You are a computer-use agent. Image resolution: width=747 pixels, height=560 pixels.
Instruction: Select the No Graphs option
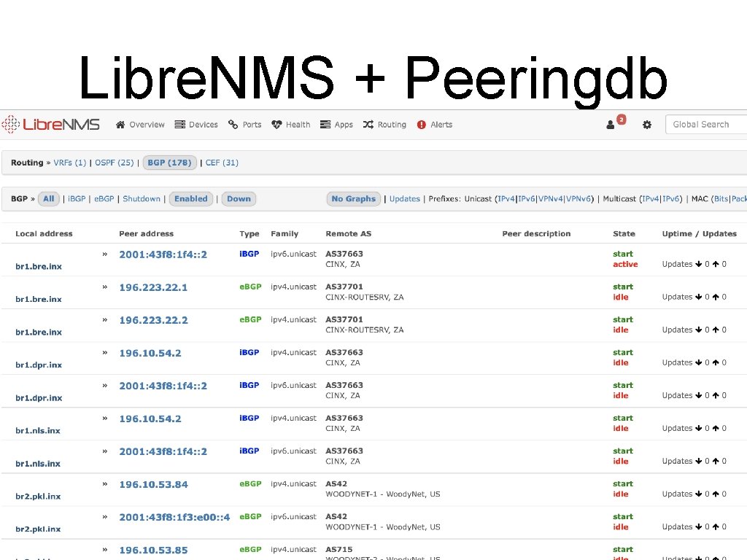tap(354, 199)
